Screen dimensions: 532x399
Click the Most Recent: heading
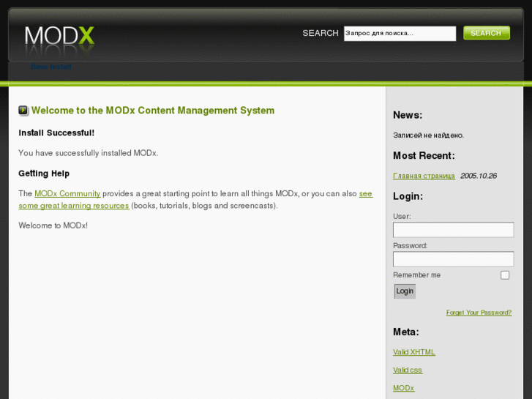[x=424, y=155]
